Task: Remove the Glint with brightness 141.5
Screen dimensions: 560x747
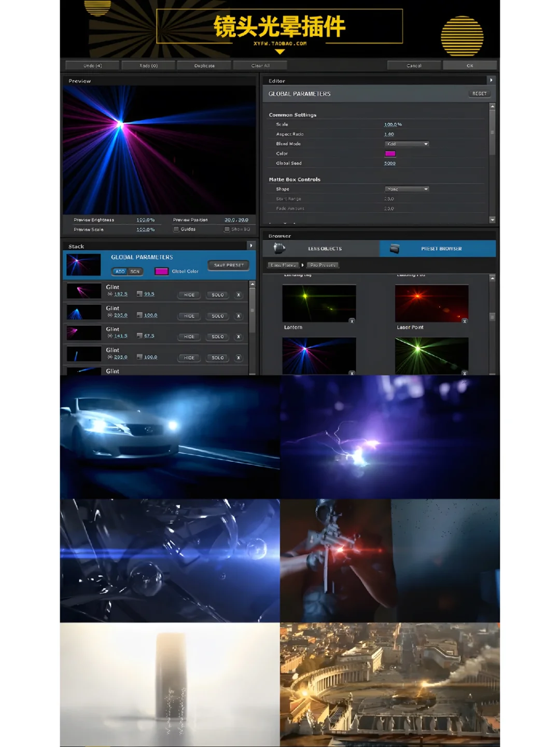Action: coord(239,337)
